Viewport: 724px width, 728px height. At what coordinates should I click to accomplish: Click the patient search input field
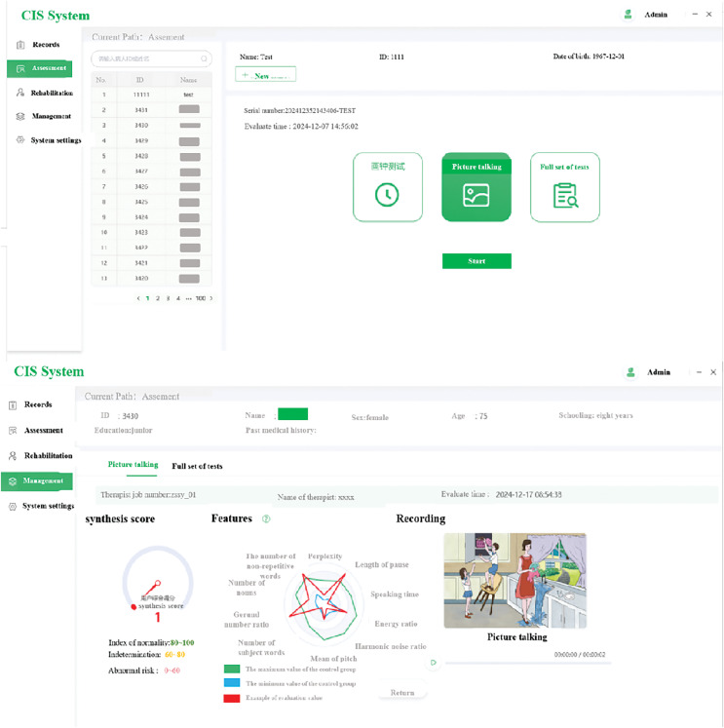coord(151,58)
